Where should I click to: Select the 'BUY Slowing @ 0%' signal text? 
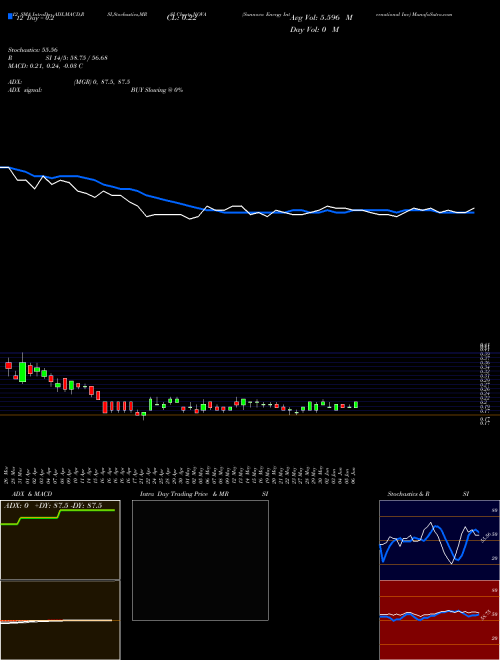pyautogui.click(x=157, y=90)
